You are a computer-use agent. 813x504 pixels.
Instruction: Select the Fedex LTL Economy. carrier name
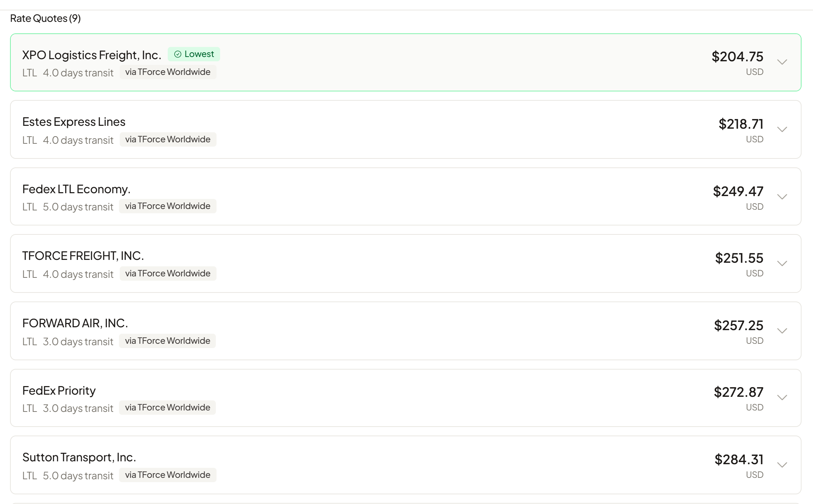tap(76, 189)
